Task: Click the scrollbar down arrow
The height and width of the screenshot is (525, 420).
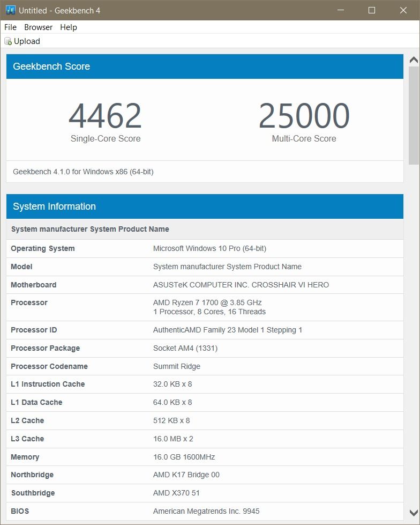Action: (x=414, y=513)
